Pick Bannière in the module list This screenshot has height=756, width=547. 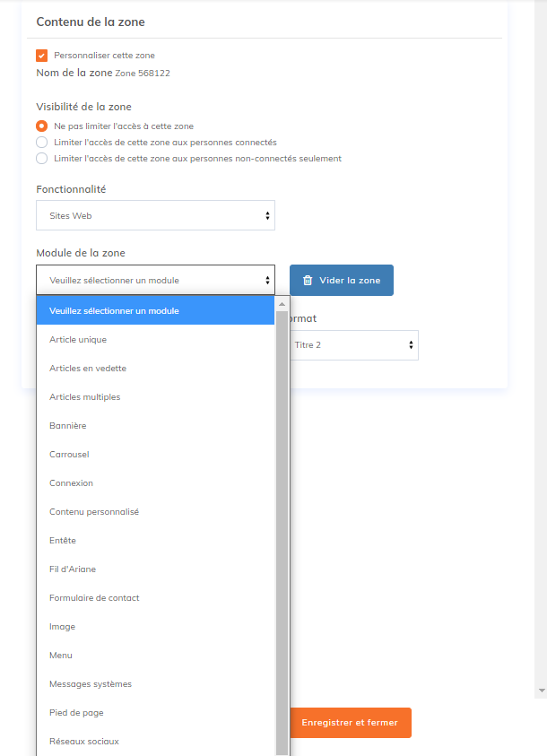68,426
